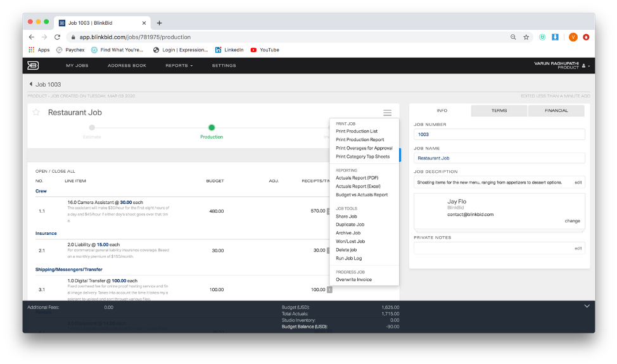This screenshot has height=364, width=617.
Task: Open the Address Book
Action: point(127,66)
